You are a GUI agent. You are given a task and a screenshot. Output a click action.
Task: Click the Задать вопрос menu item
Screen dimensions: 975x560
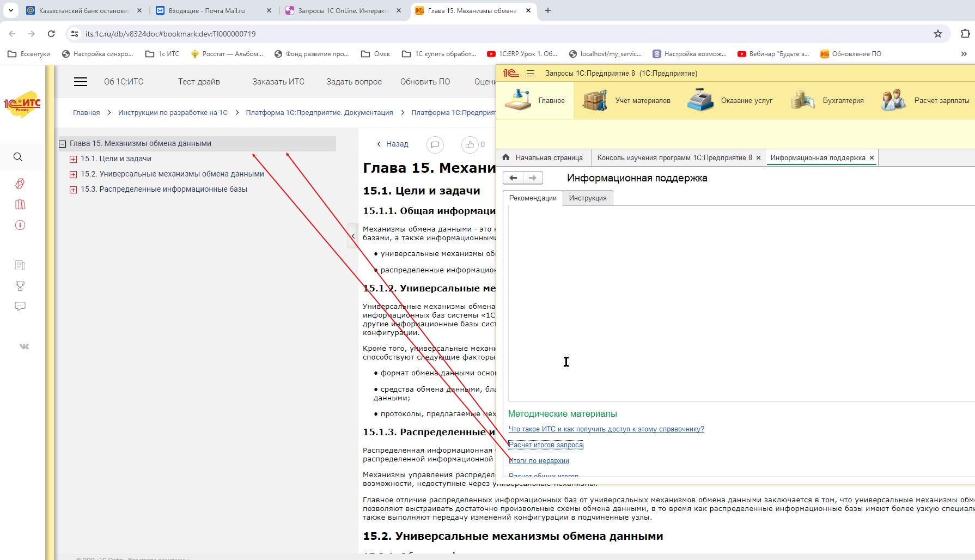[354, 82]
